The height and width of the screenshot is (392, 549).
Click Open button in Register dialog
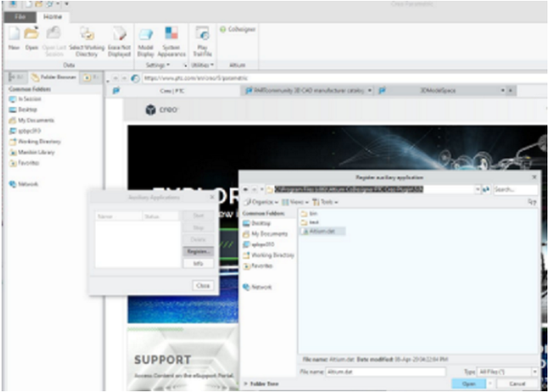click(469, 384)
